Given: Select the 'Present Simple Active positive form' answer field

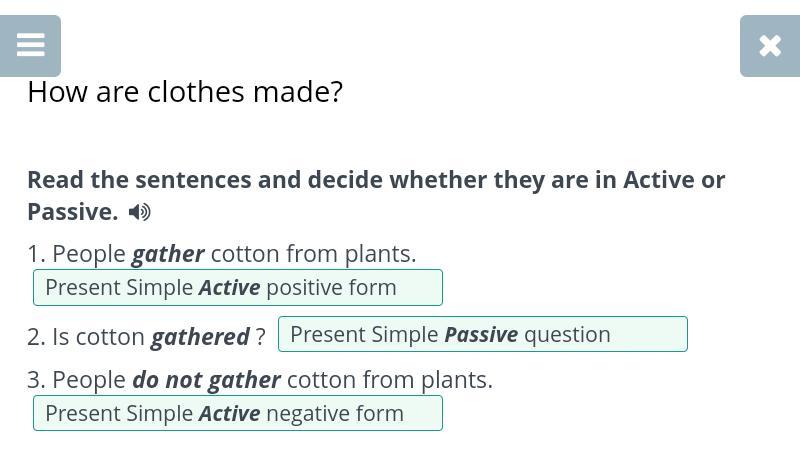Looking at the screenshot, I should 237,288.
